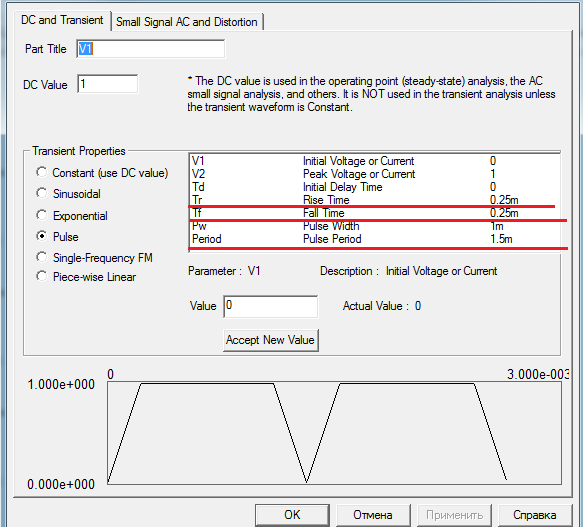Confirm the dialog with OK
The image size is (583, 527).
(292, 515)
